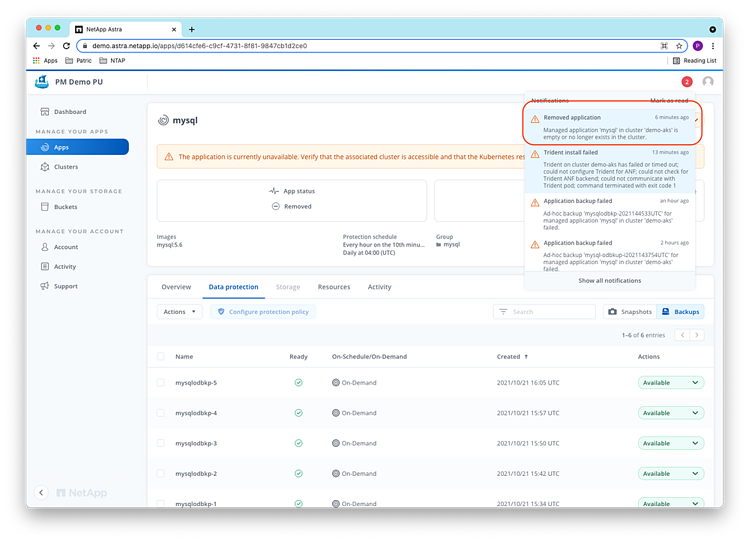Click the backups Search field

[544, 312]
